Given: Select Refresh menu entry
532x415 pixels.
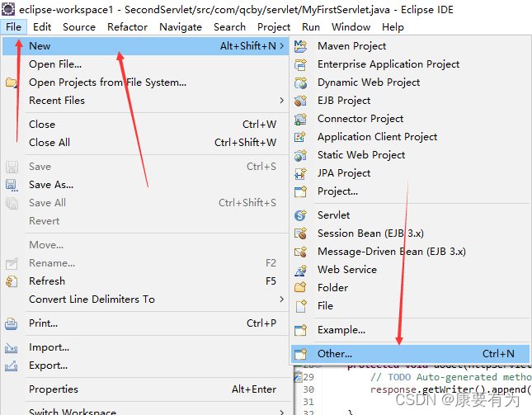Looking at the screenshot, I should coord(145,281).
